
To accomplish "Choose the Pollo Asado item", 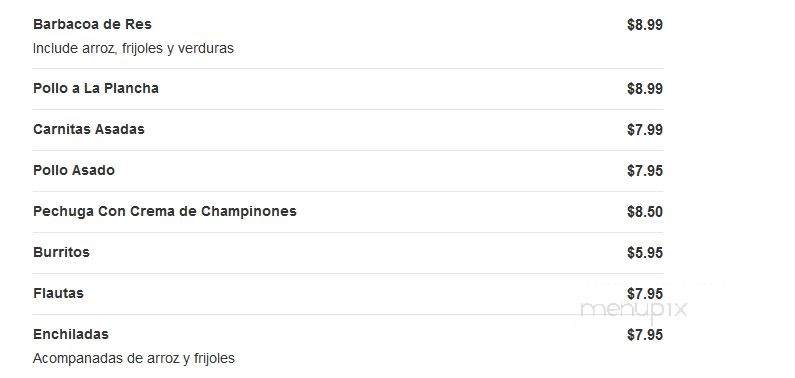I will pyautogui.click(x=74, y=170).
